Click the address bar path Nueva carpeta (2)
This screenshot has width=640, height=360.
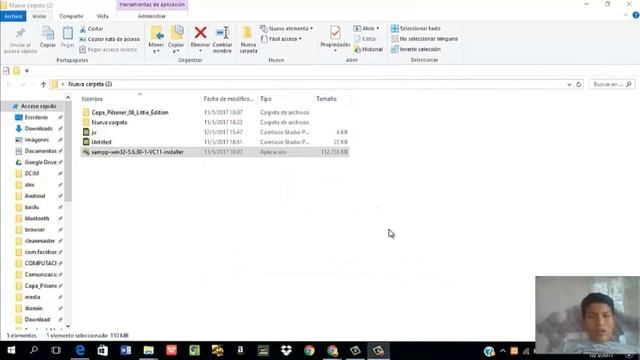90,84
